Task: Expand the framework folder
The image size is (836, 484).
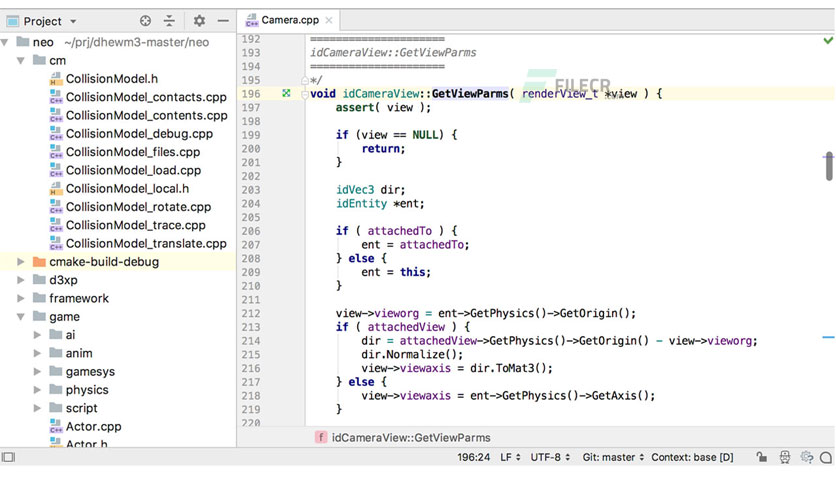Action: point(21,298)
